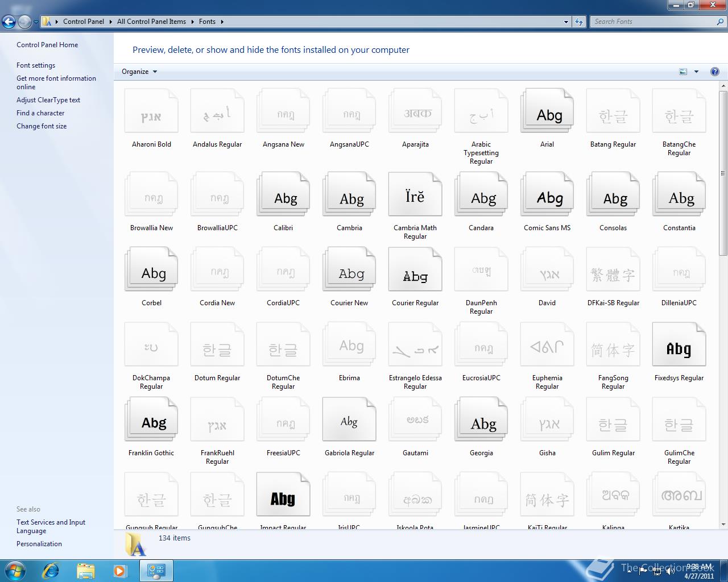Select the Arabic Typesetting Regular font
This screenshot has height=582, width=728.
pos(481,111)
